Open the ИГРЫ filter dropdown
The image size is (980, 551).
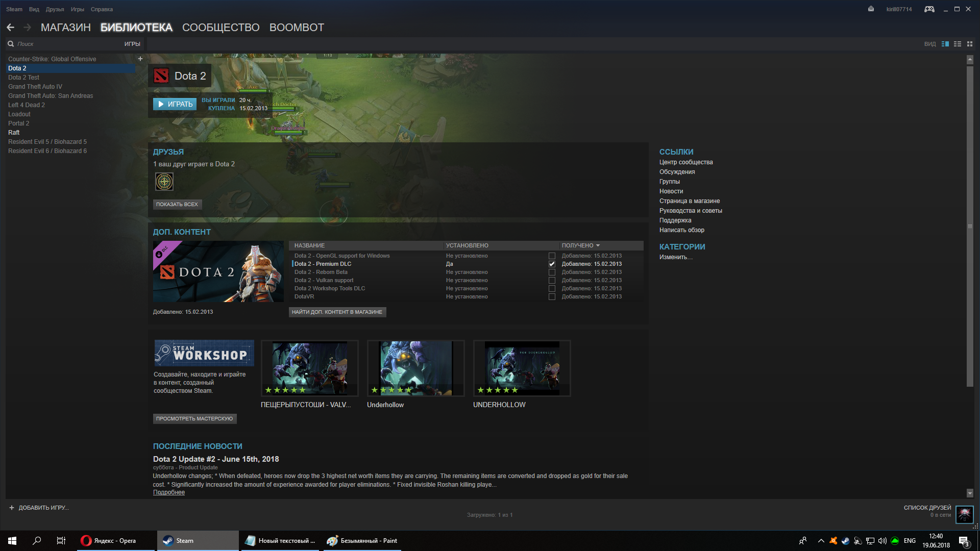132,44
